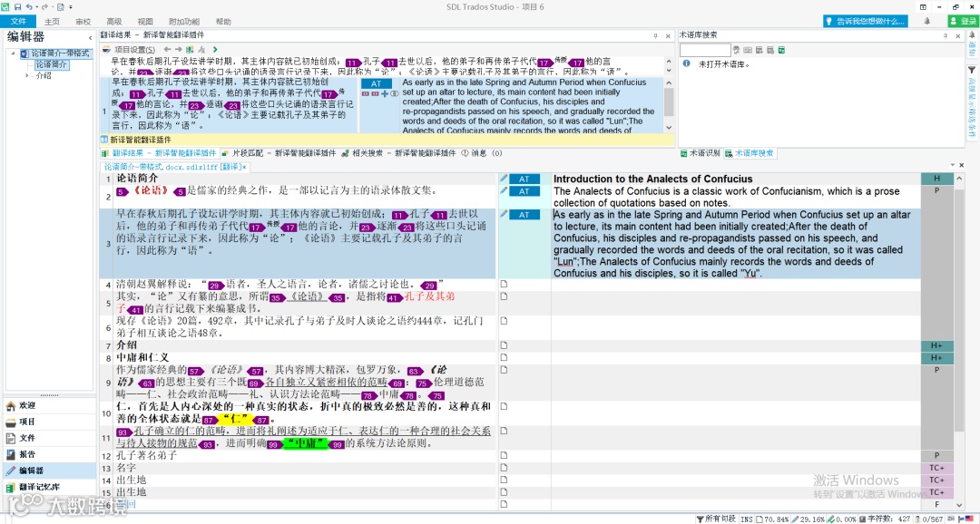Click the term search icon next to search field
The width and height of the screenshot is (980, 524).
pyautogui.click(x=737, y=50)
